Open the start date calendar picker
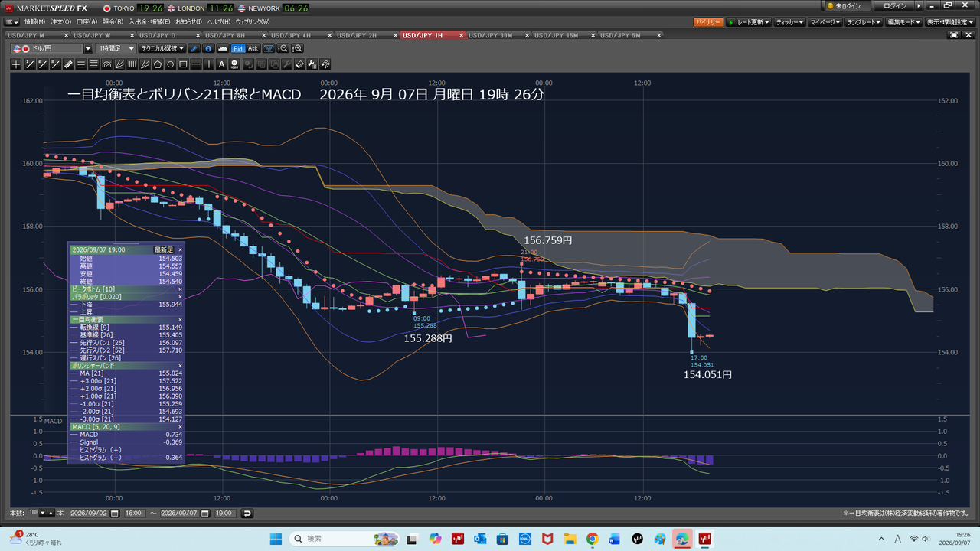 click(115, 513)
